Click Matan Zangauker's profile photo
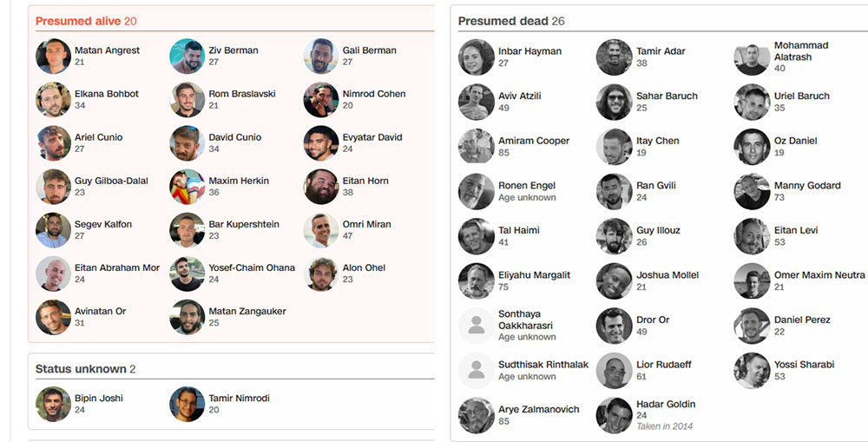The width and height of the screenshot is (868, 442). 187,317
